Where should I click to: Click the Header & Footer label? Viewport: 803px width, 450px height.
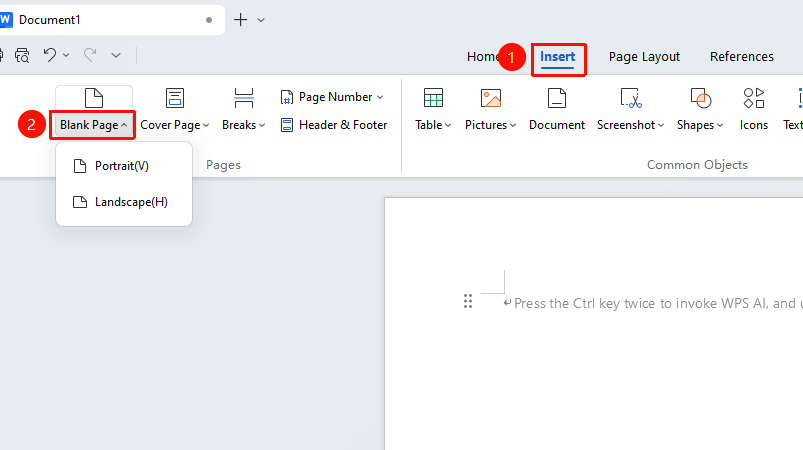(x=343, y=125)
